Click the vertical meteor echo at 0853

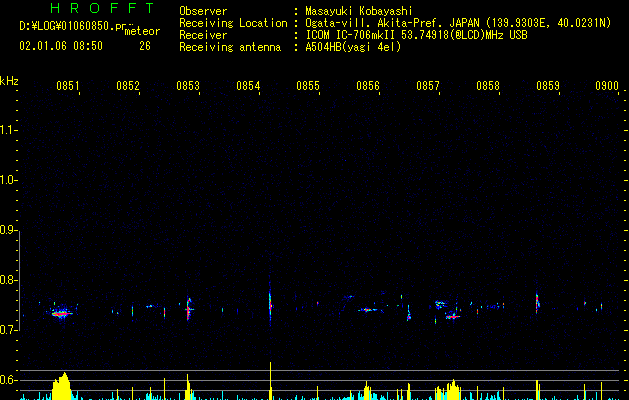tap(189, 308)
